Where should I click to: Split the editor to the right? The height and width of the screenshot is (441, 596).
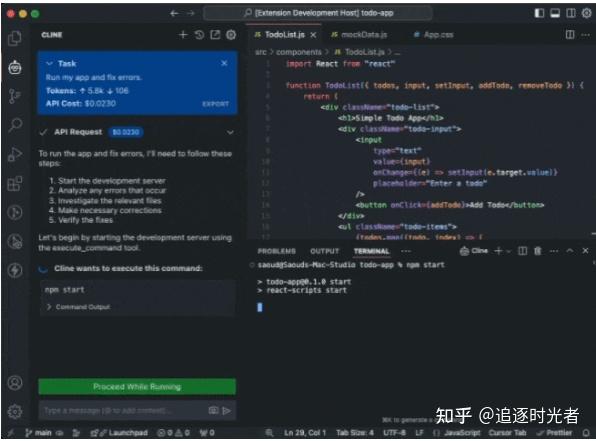[x=570, y=35]
